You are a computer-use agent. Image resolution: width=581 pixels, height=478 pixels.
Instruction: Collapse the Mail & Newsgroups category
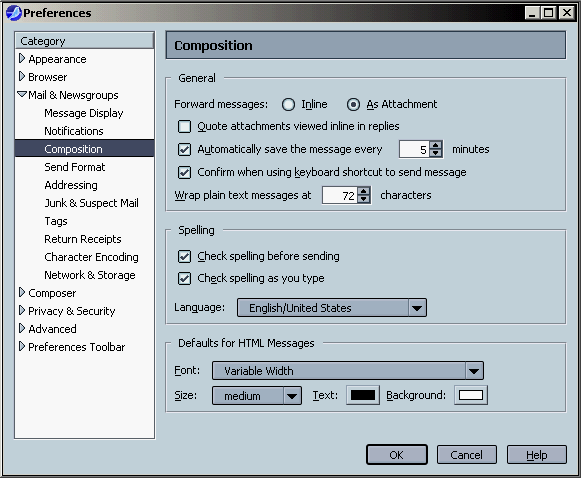pos(22,94)
